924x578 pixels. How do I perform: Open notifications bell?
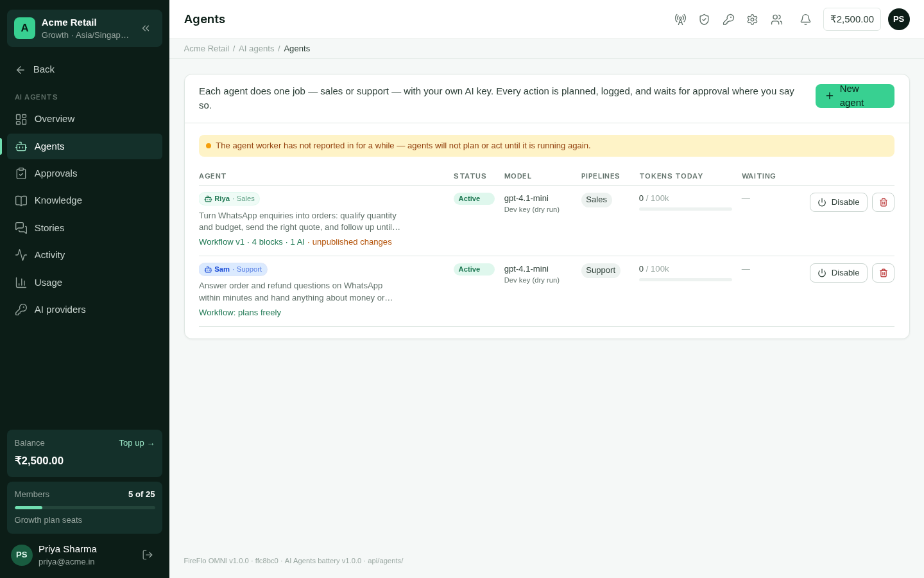coord(805,19)
